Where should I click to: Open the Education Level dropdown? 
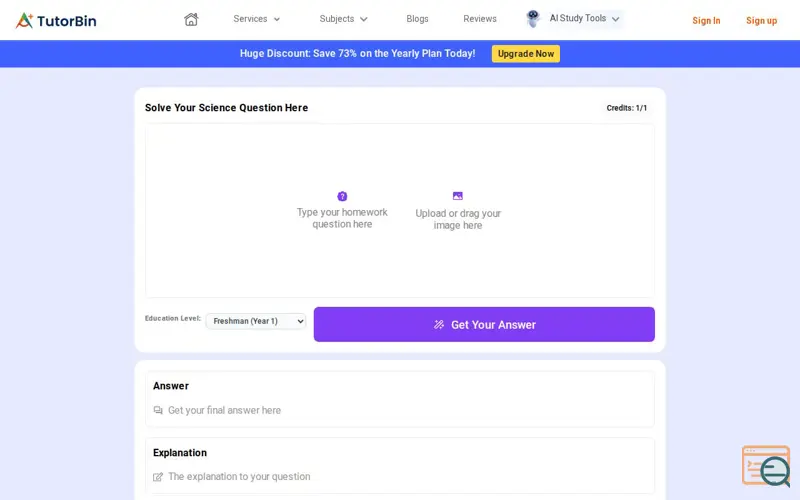click(x=256, y=321)
